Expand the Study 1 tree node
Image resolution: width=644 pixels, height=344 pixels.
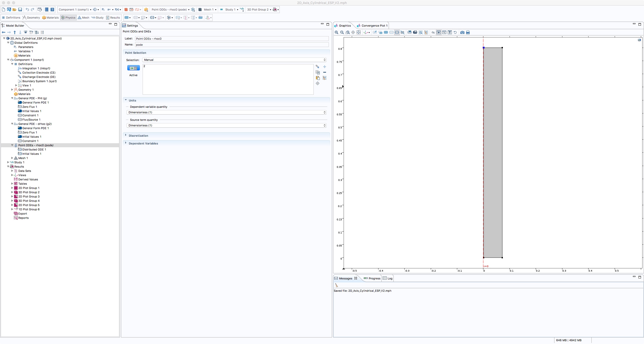coord(8,162)
